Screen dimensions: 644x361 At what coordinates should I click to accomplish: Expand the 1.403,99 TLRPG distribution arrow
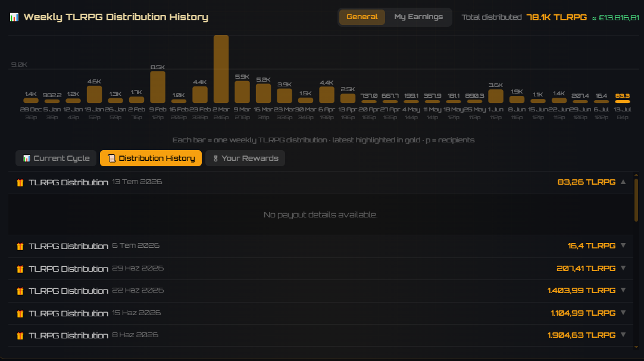(x=623, y=290)
